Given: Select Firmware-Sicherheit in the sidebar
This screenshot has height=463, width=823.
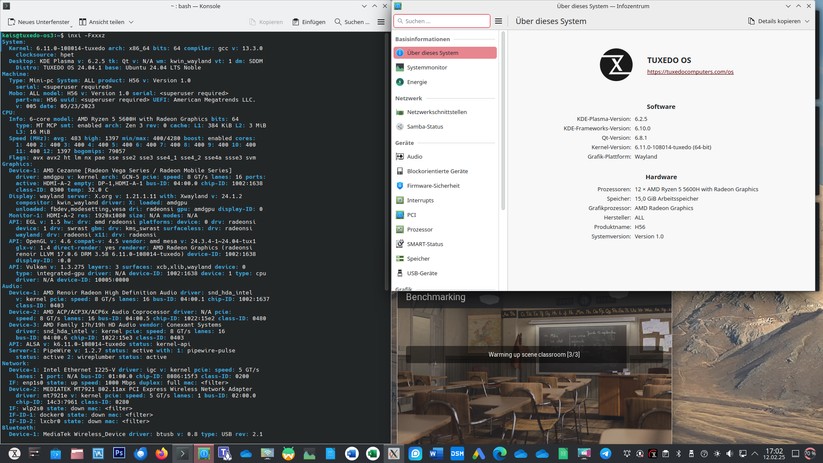Looking at the screenshot, I should click(433, 185).
